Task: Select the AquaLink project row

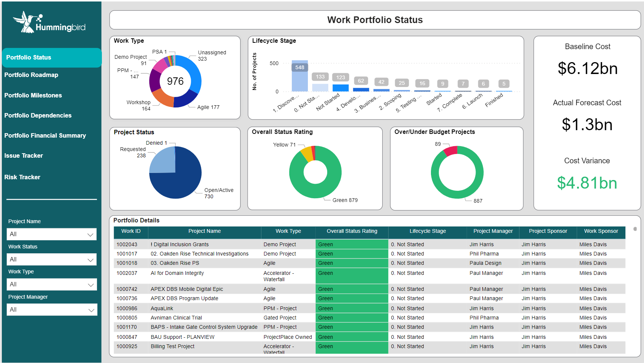Action: [x=369, y=308]
